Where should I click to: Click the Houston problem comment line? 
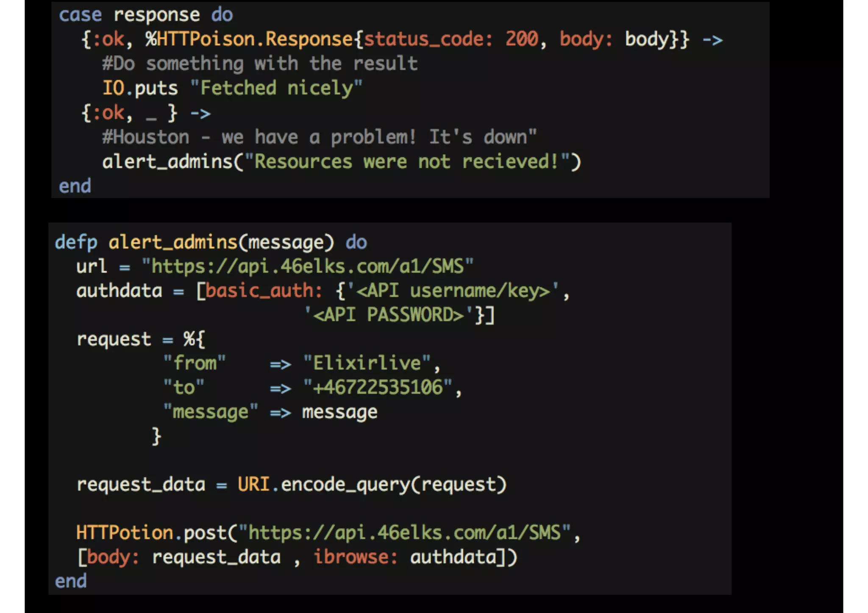tap(320, 137)
